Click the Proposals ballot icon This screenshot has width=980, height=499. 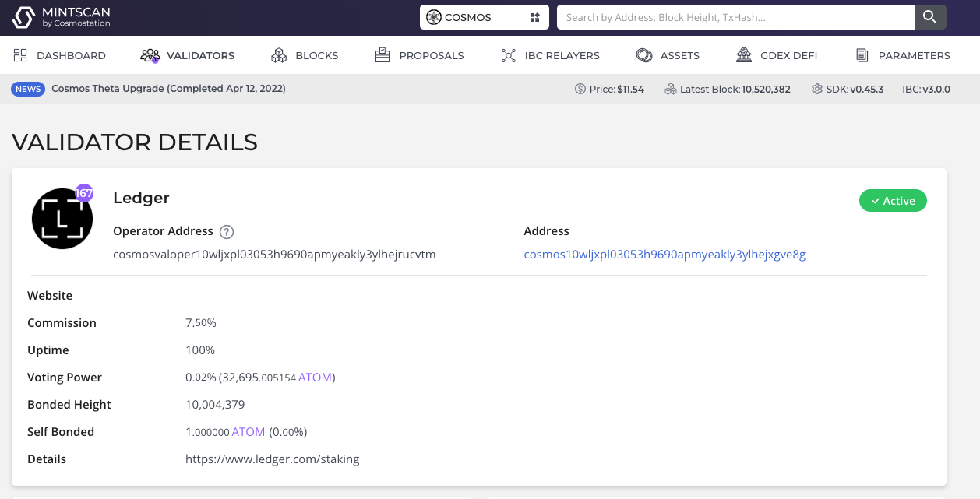(382, 55)
